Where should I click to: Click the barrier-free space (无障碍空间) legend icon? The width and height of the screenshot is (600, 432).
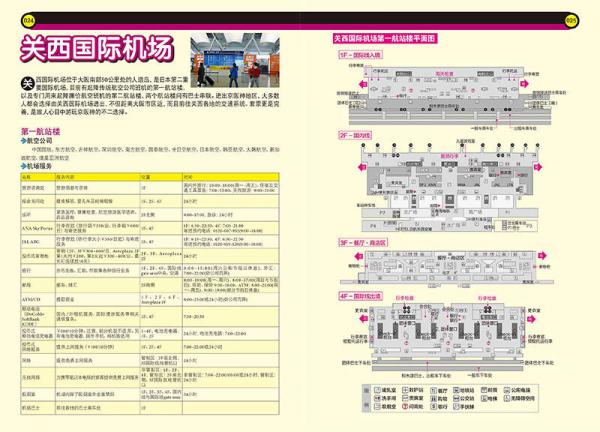[507, 398]
